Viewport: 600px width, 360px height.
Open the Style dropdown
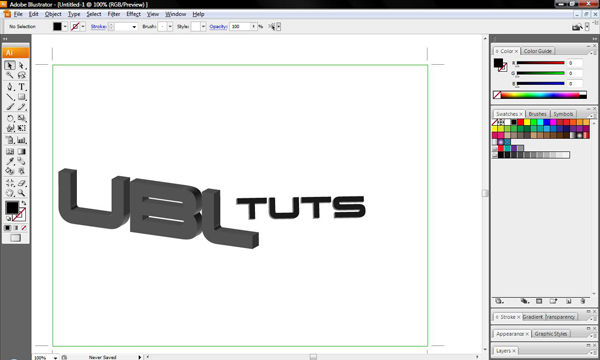(x=203, y=26)
